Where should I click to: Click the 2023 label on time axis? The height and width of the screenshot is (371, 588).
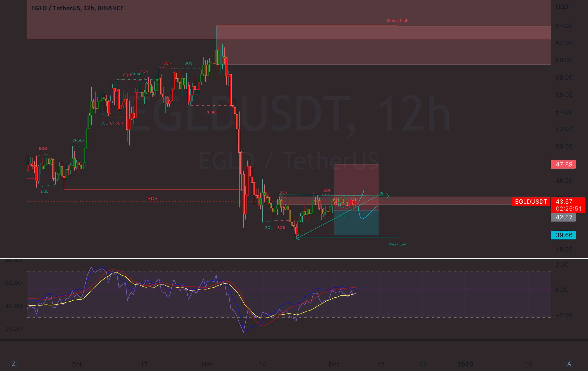pos(465,364)
